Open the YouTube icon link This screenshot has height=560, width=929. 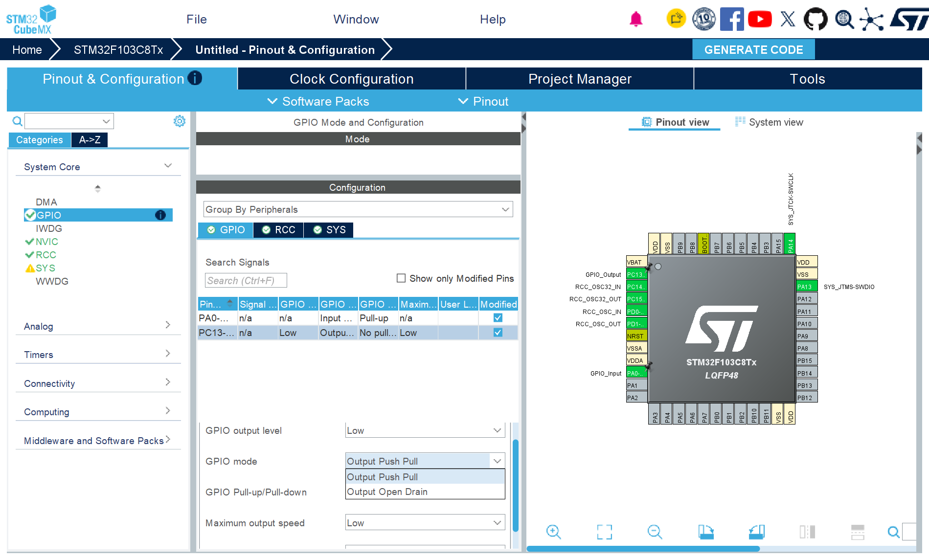coord(760,19)
